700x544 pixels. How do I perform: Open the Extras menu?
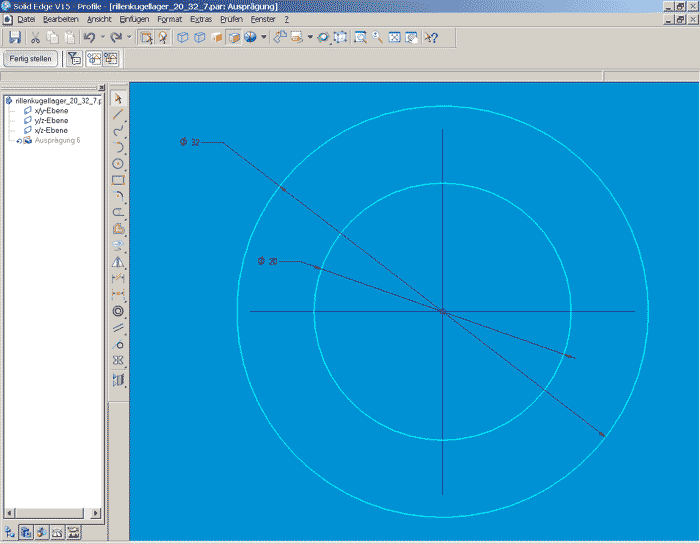(201, 19)
